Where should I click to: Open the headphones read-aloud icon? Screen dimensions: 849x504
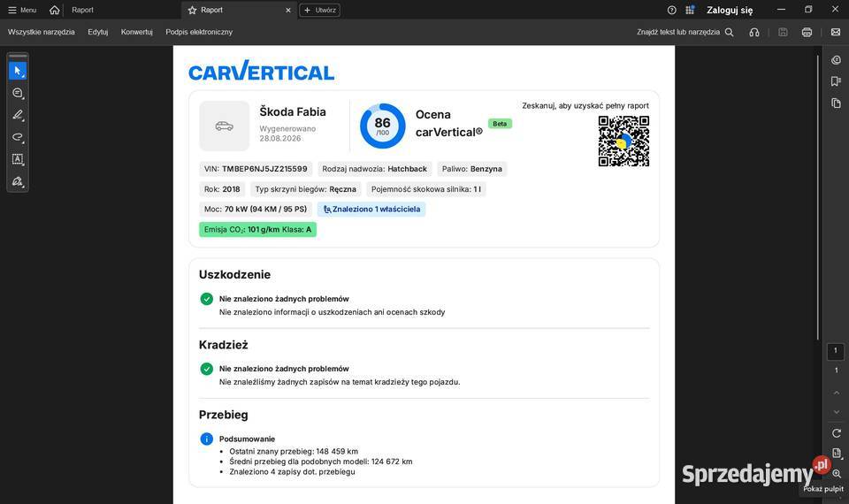[754, 32]
